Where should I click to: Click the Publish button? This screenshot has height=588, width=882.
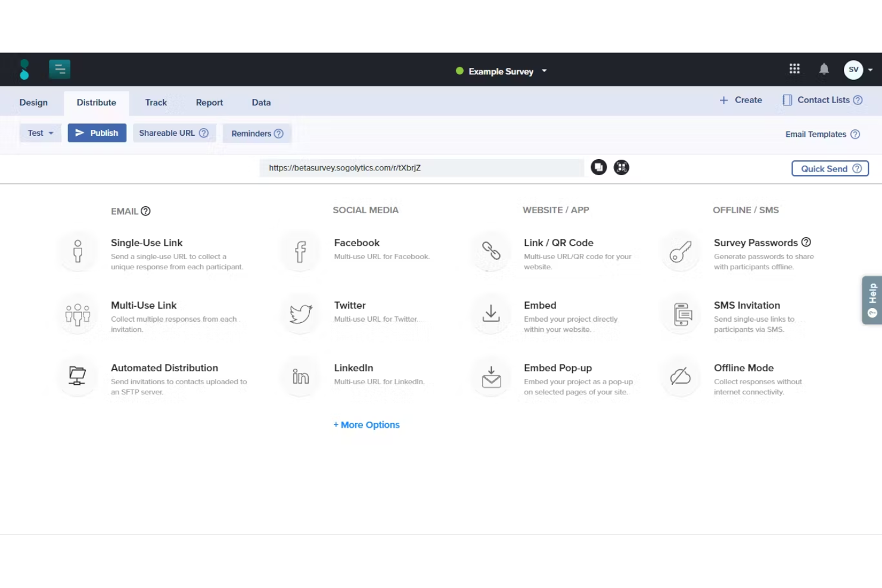point(97,133)
